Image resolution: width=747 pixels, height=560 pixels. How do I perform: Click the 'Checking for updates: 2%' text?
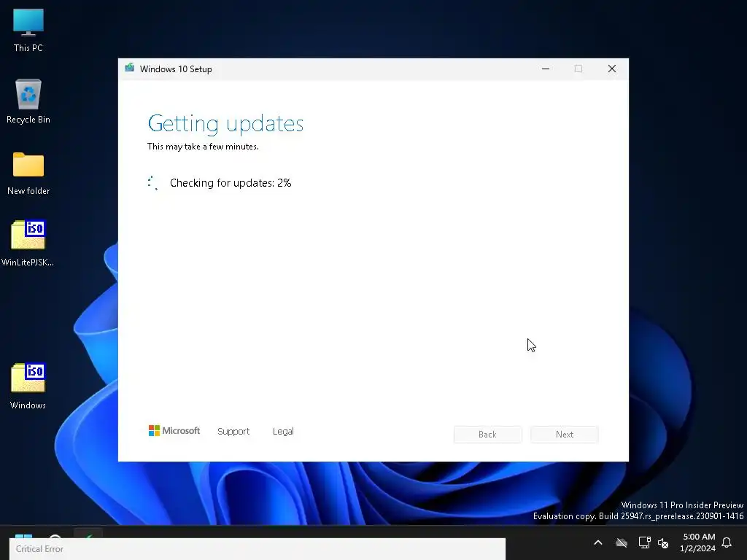[x=231, y=183]
